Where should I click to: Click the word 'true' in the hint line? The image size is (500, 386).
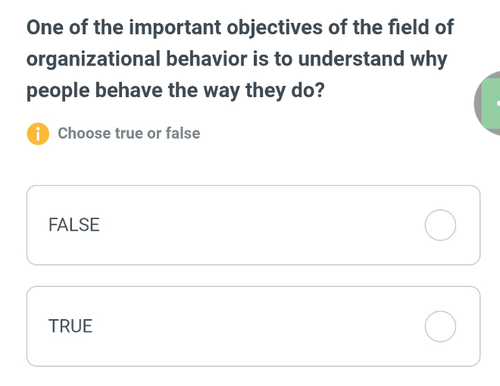point(129,134)
